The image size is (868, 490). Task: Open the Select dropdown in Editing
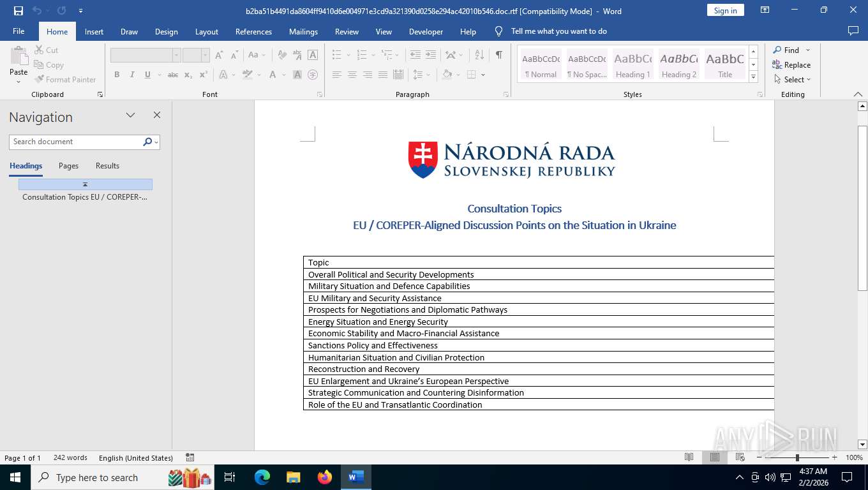(x=793, y=79)
